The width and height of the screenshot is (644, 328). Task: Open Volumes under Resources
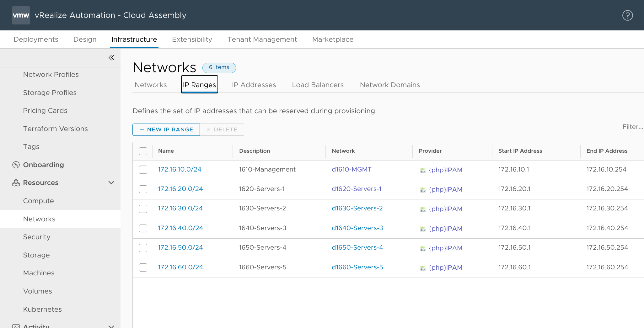37,291
